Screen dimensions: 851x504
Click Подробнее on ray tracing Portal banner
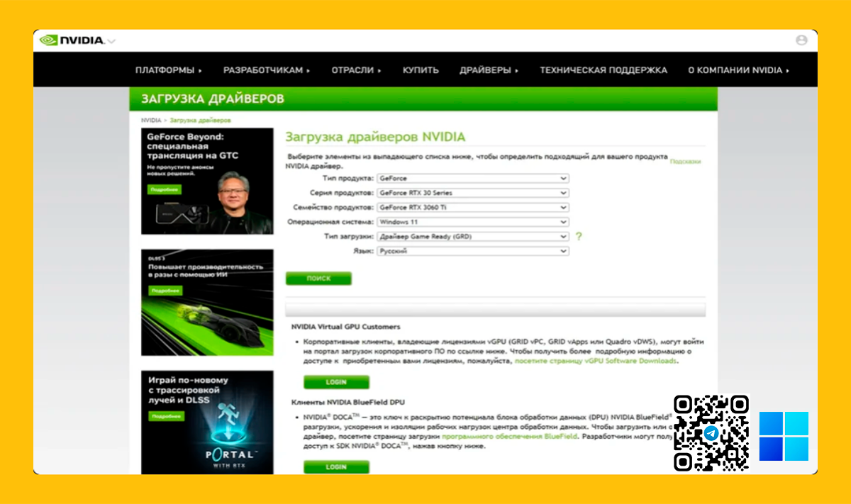(x=165, y=416)
